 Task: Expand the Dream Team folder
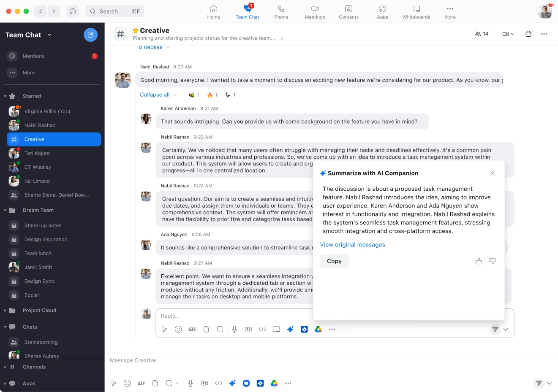5,210
